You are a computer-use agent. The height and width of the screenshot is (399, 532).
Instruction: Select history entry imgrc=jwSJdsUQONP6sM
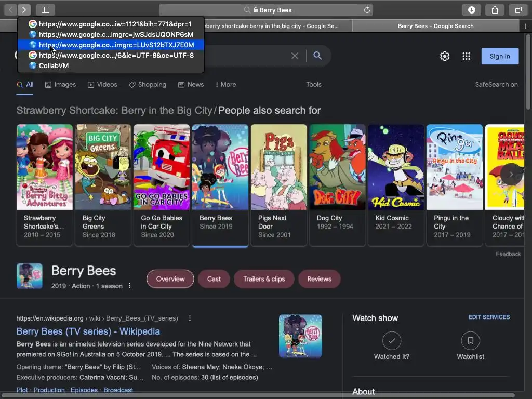[111, 34]
